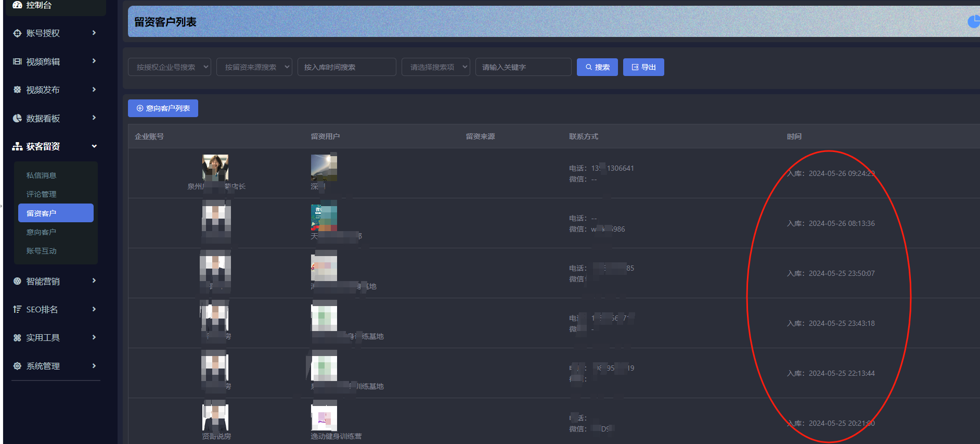Select 意向客户 in the sidebar
980x444 pixels.
coord(42,232)
